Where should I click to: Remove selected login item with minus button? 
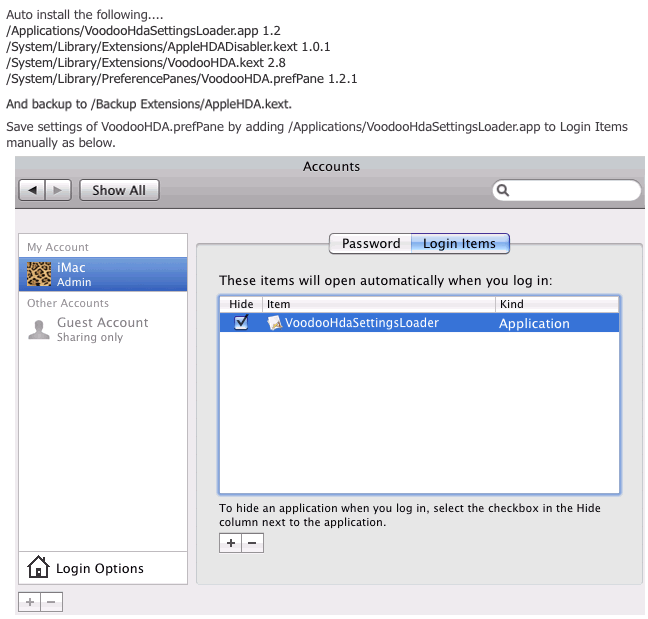pos(253,543)
